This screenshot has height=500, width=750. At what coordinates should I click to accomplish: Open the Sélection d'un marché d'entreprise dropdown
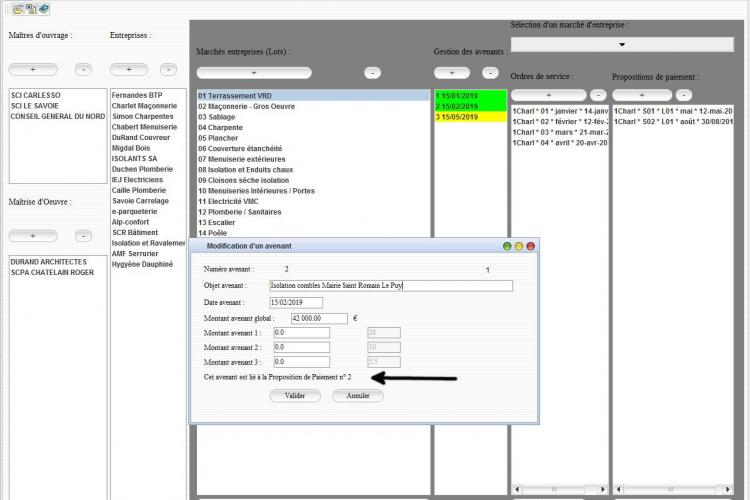[x=622, y=44]
